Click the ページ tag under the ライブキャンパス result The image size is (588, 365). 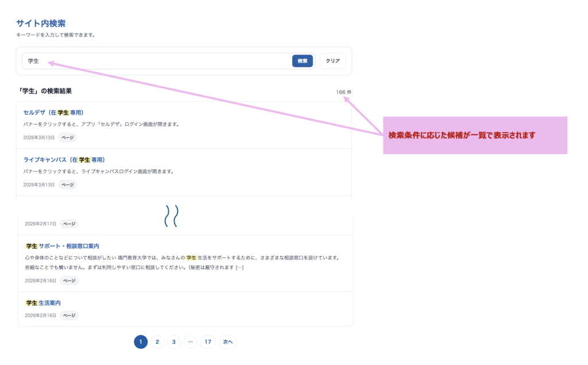68,185
